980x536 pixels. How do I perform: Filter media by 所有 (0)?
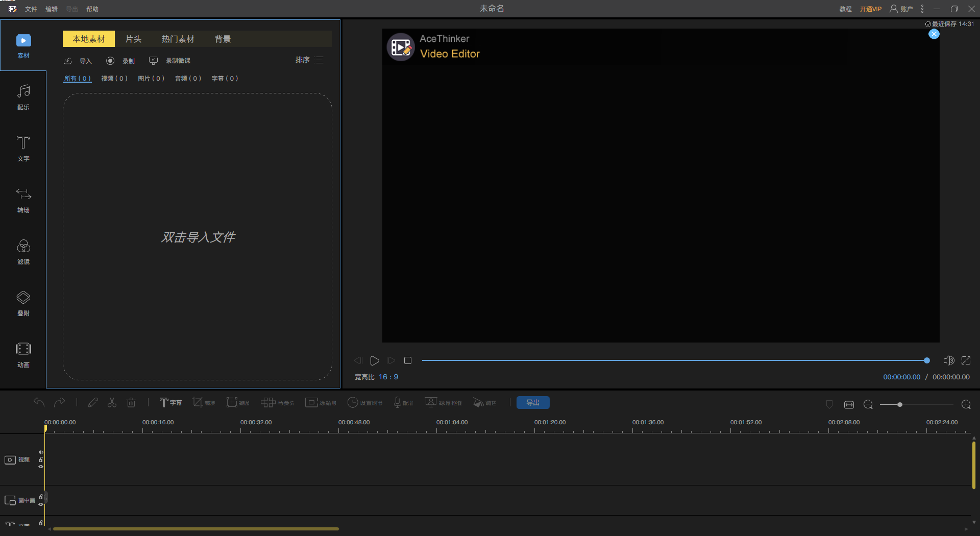(x=77, y=79)
